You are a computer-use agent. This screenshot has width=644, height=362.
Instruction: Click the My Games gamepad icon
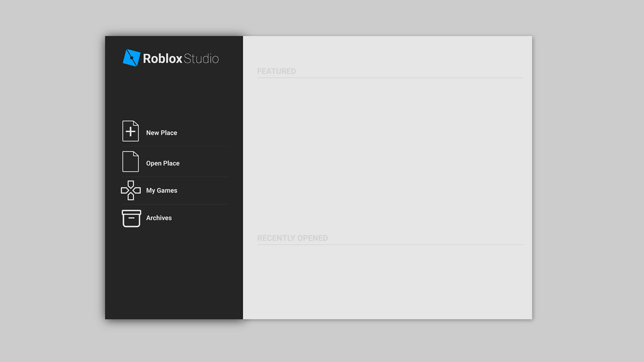[131, 190]
